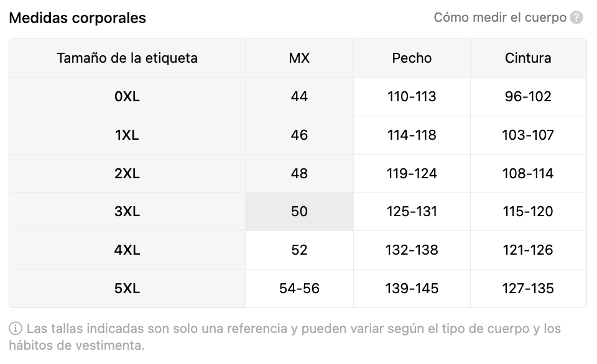This screenshot has height=364, width=597.
Task: Select the 1XL size row label
Action: [x=127, y=135]
